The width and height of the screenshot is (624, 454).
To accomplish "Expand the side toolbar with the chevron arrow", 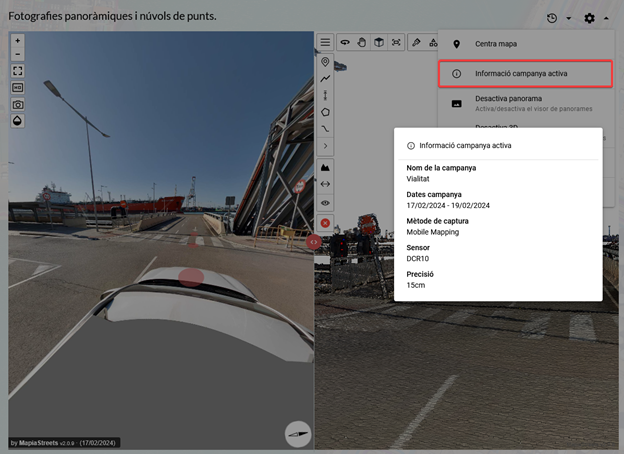I will point(325,146).
